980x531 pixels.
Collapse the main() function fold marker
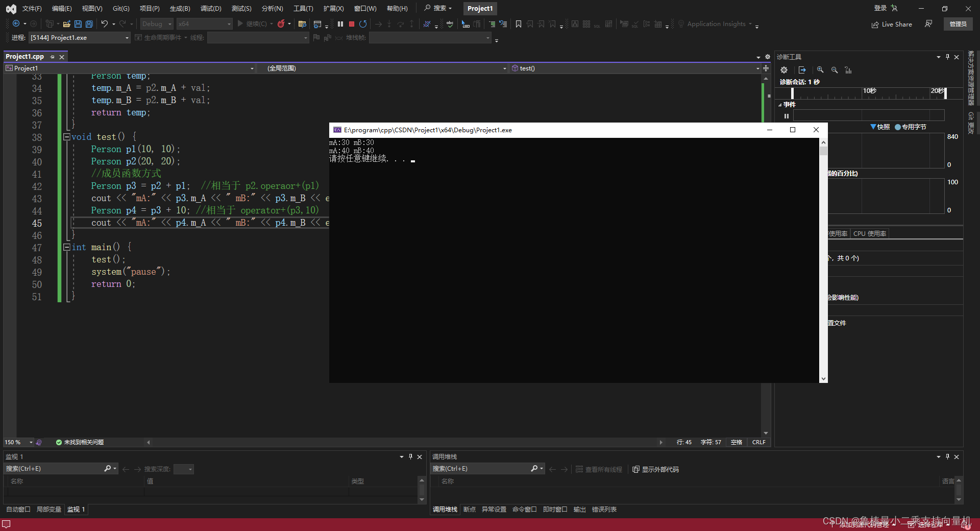[x=66, y=247]
